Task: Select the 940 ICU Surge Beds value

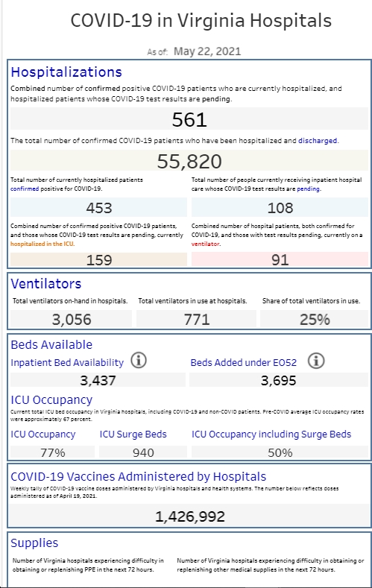Action: click(x=143, y=452)
